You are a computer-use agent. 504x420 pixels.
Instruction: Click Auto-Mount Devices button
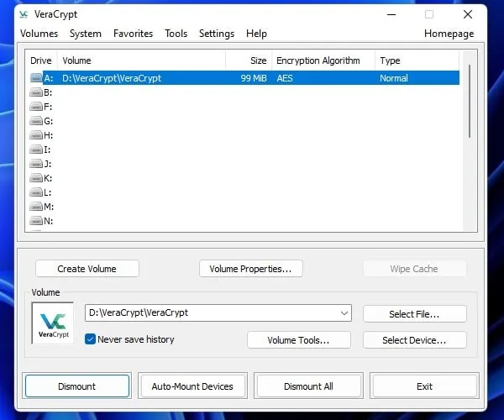click(x=192, y=386)
